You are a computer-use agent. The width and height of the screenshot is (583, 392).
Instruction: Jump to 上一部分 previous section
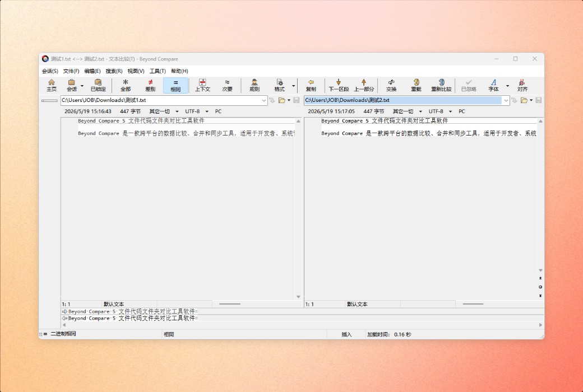tap(364, 85)
